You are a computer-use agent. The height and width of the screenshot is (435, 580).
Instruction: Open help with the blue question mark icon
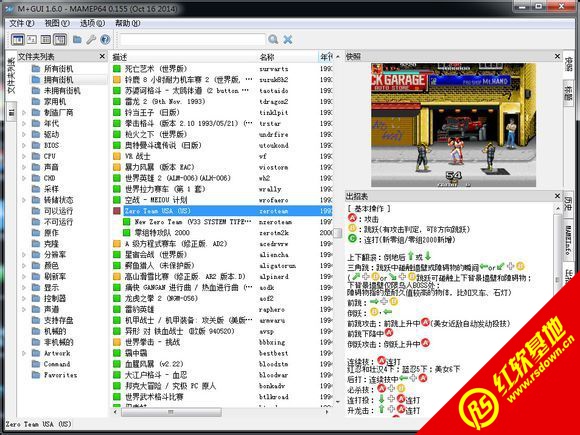coord(105,39)
